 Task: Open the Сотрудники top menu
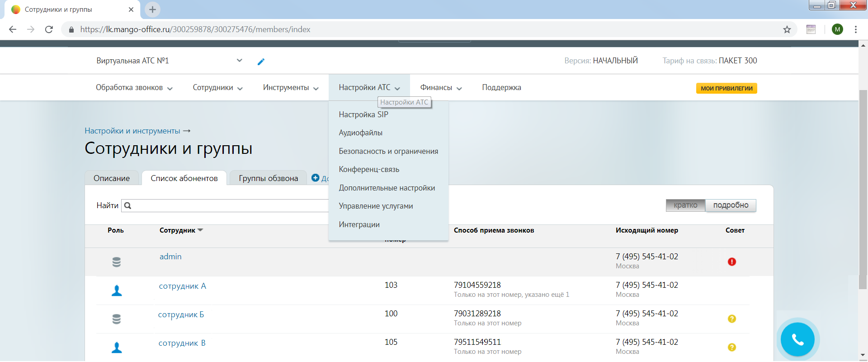[217, 87]
